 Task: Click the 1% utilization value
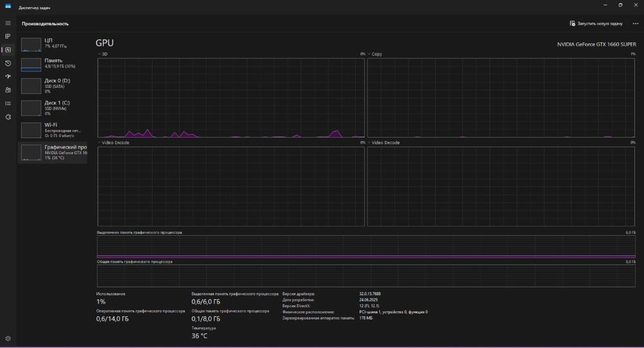(x=100, y=302)
